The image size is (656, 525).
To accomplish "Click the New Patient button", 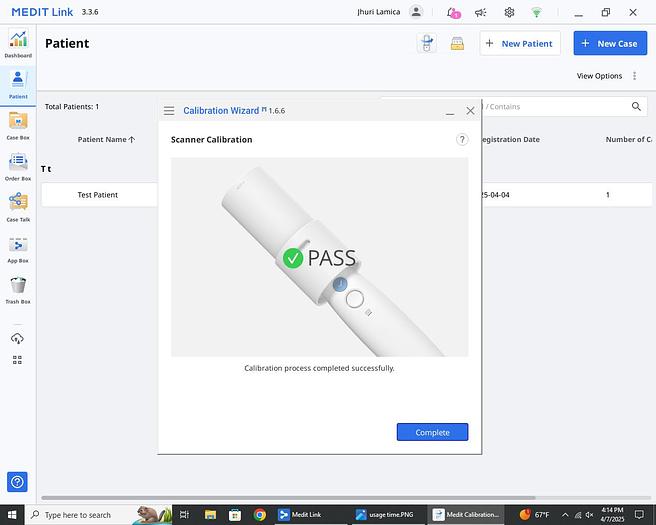I will (520, 44).
